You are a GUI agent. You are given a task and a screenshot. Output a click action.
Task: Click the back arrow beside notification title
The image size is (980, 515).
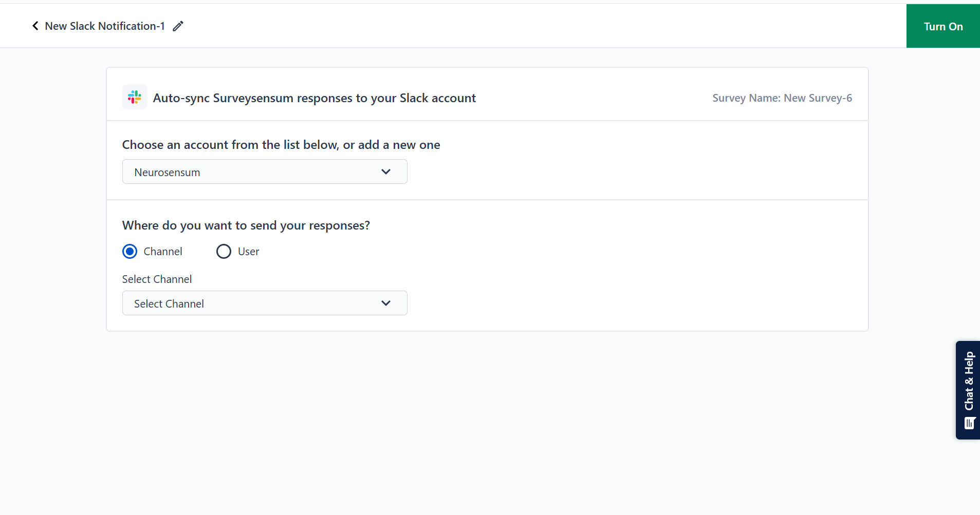35,26
